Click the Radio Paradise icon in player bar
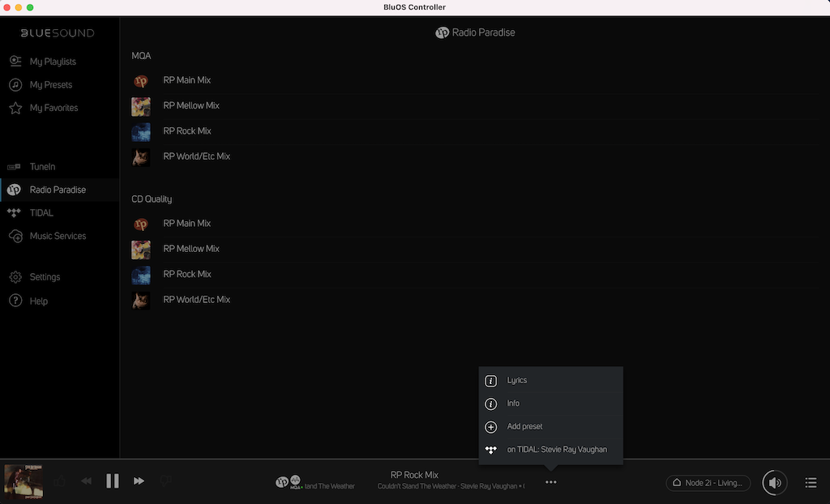830x504 pixels. pos(282,482)
